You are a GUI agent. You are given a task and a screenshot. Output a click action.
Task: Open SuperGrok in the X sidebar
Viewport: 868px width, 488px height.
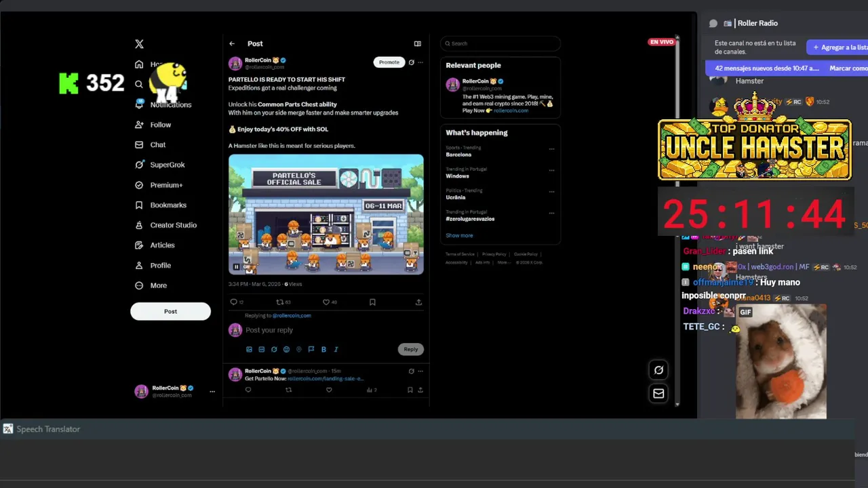(159, 165)
